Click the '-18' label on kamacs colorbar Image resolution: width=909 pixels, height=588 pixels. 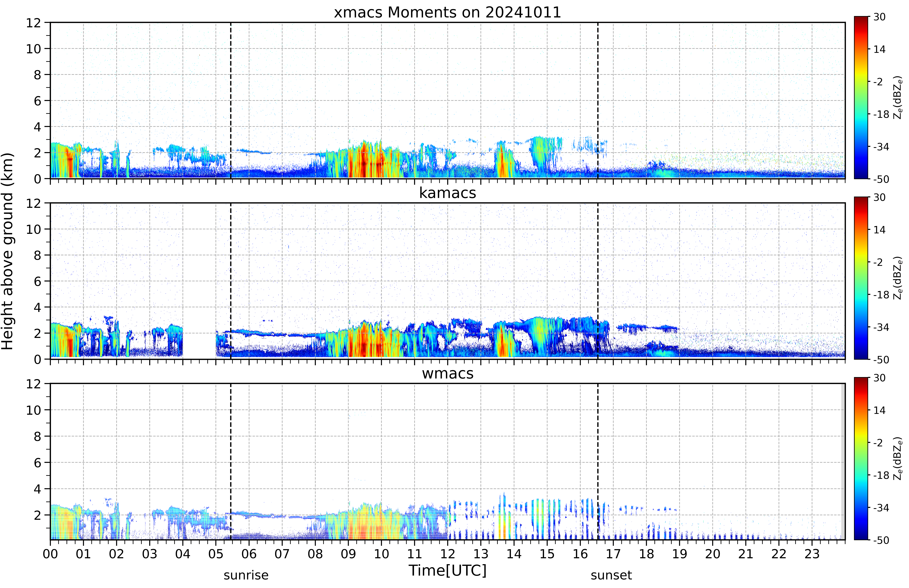[882, 295]
